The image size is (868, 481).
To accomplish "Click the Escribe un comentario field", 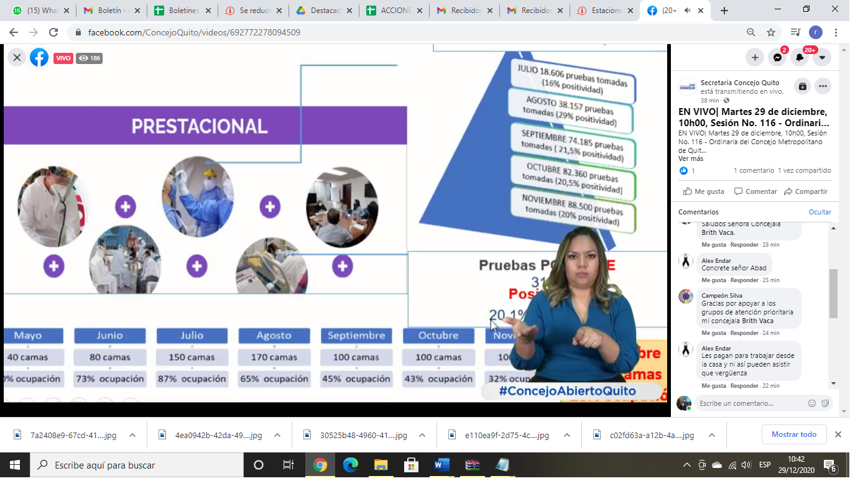I will pos(749,403).
